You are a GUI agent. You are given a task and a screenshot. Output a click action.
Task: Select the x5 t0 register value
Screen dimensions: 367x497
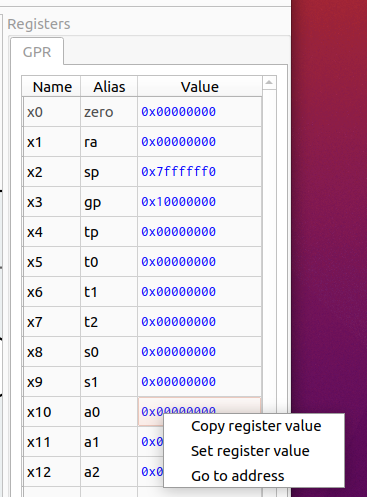(x=199, y=262)
